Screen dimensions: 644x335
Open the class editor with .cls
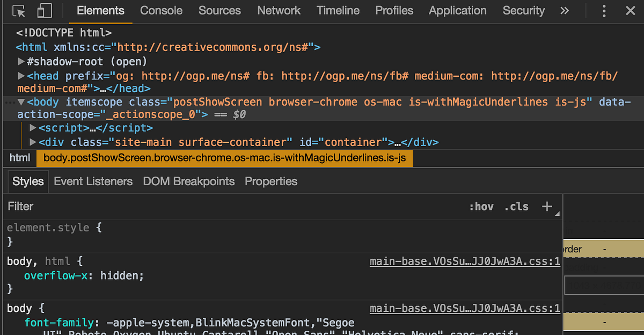click(x=516, y=206)
